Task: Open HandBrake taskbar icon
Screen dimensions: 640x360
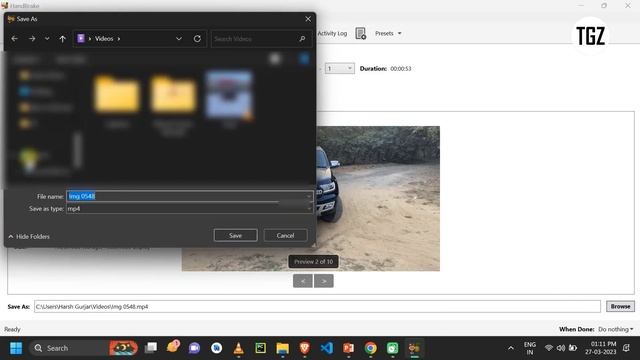Action: point(414,348)
